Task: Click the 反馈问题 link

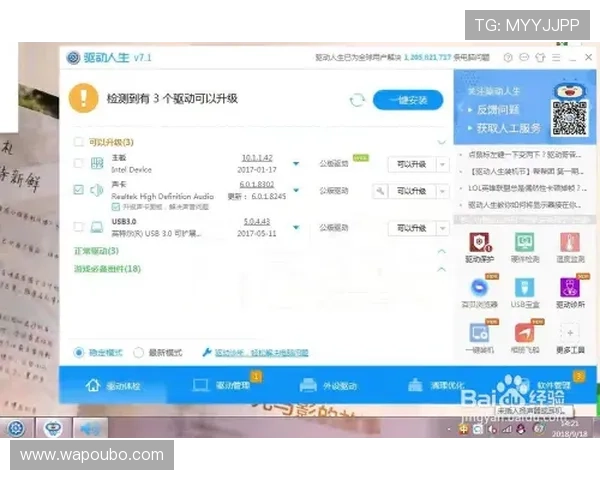Action: click(498, 110)
